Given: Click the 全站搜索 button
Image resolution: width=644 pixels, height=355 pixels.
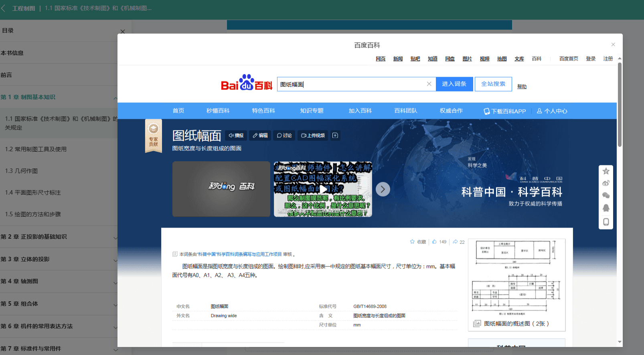Looking at the screenshot, I should tap(493, 84).
